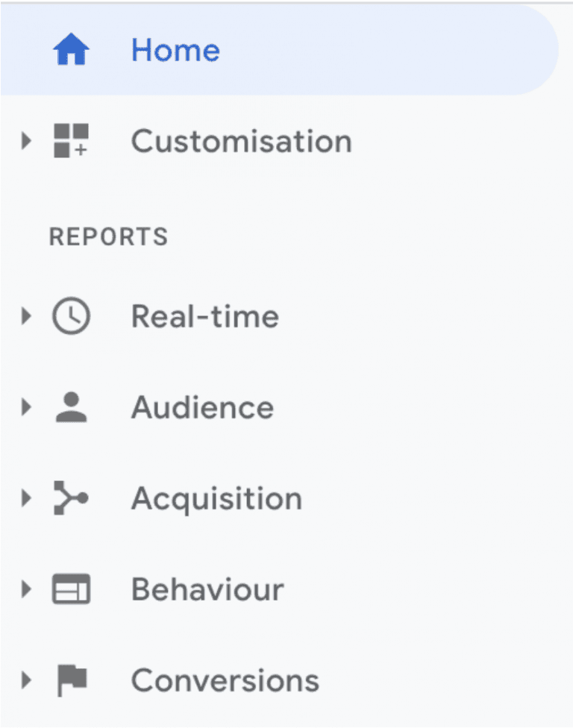This screenshot has width=573, height=728.
Task: Expand the Audience reports arrow
Action: tap(26, 407)
